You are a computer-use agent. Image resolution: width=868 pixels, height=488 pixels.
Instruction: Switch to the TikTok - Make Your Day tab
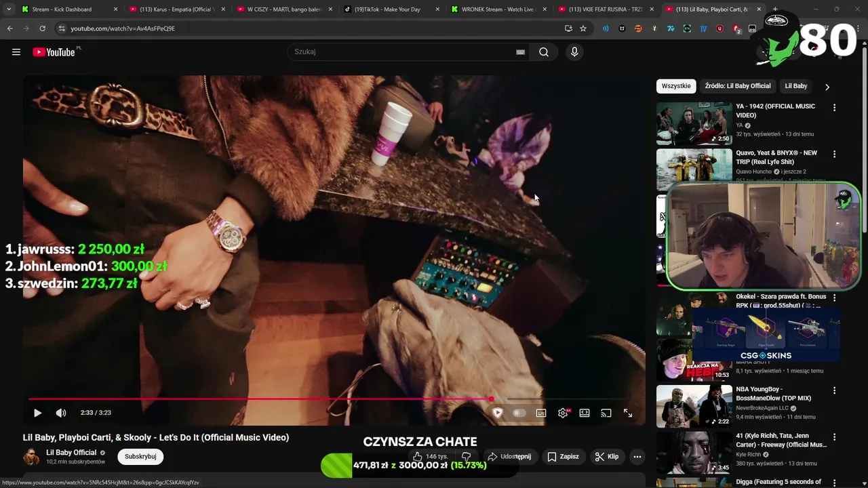[391, 9]
